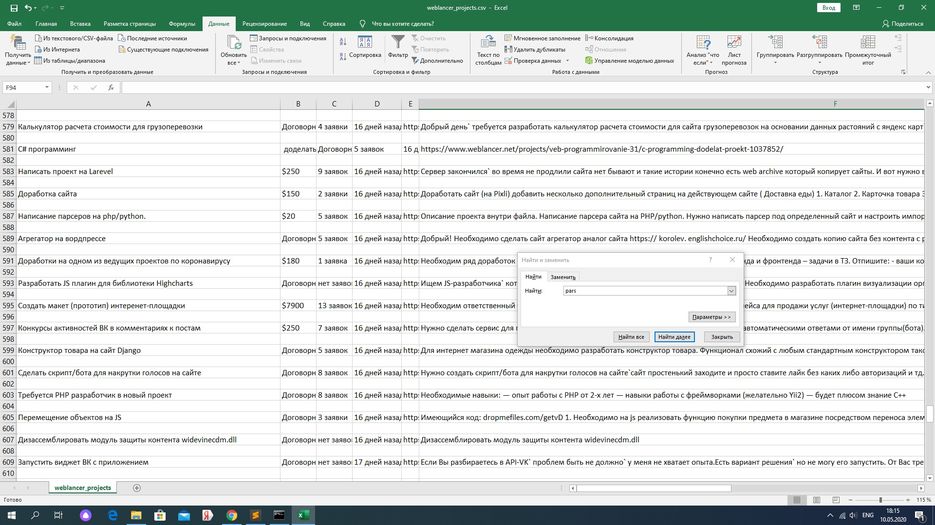Switch to Insert (Вставка) ribbon tab

[x=80, y=24]
